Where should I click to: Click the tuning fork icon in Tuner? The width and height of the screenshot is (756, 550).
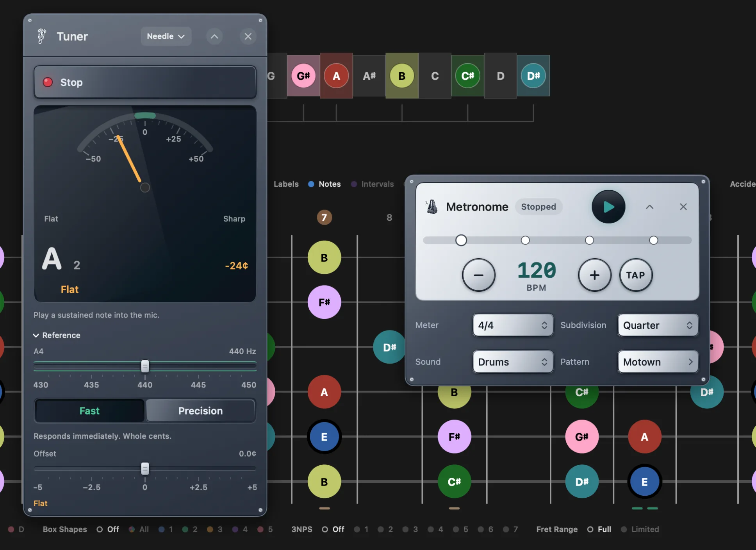coord(41,36)
